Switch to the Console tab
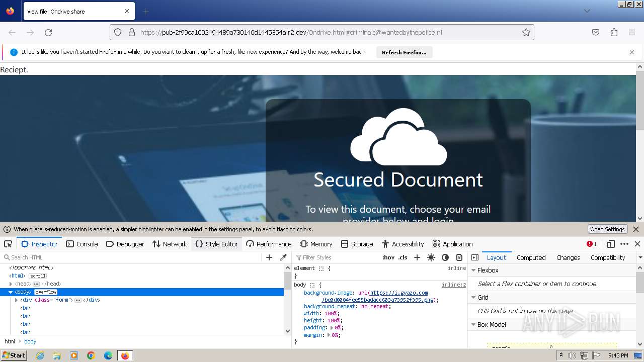 pos(82,244)
